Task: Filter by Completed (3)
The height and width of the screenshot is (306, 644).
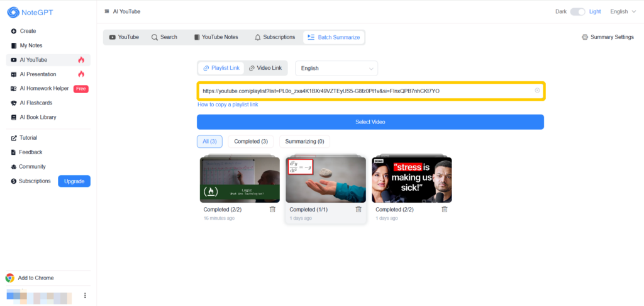Action: click(251, 142)
